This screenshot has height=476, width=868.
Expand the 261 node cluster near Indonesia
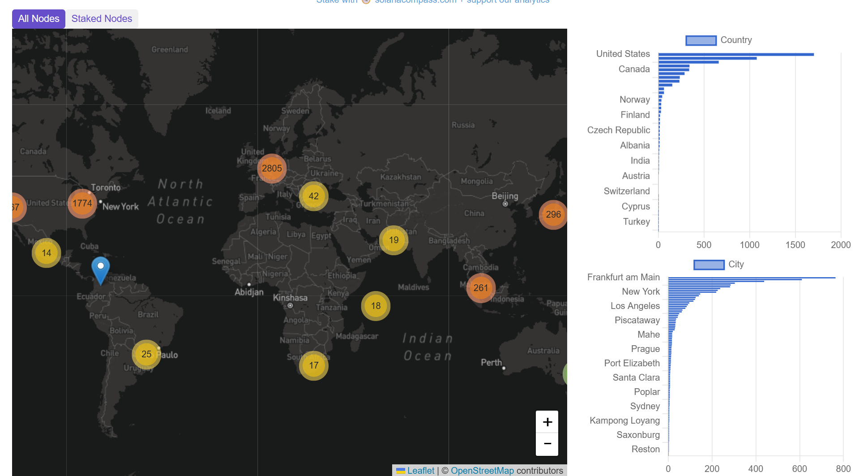pos(481,288)
